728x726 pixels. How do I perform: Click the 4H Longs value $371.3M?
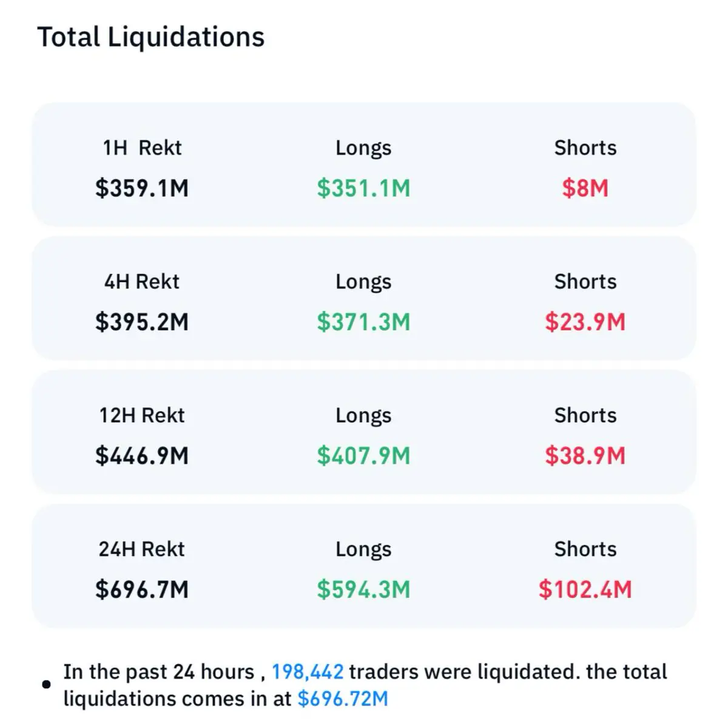(363, 322)
